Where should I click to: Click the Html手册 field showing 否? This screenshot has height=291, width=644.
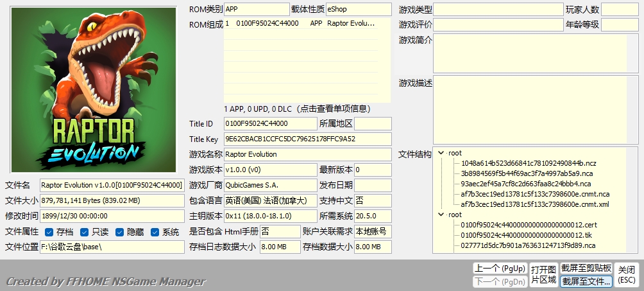(x=280, y=231)
